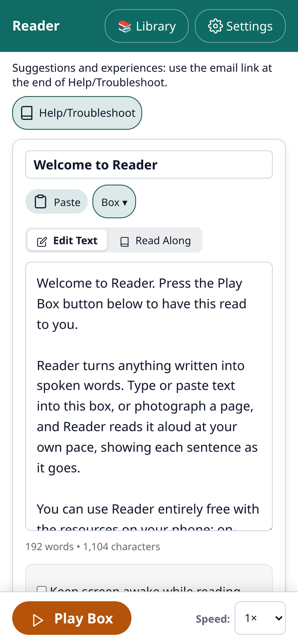Click the 'Speed:' label
Screen dimensions: 298x644
tap(213, 619)
